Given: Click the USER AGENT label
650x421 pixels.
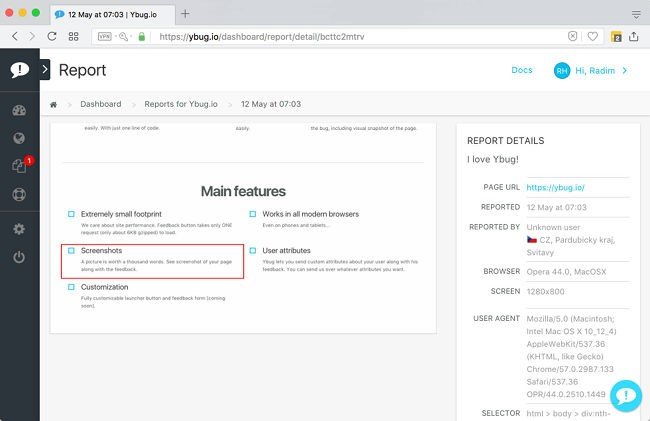Looking at the screenshot, I should pos(497,318).
